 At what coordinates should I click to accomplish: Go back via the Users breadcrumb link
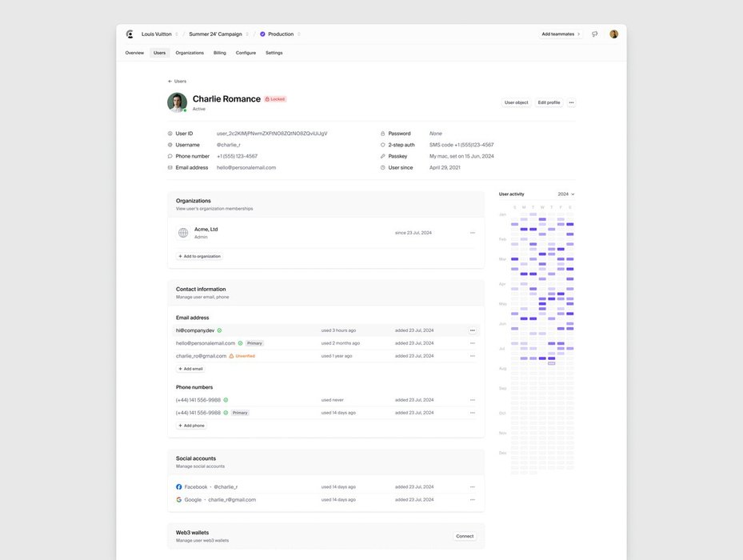[178, 82]
